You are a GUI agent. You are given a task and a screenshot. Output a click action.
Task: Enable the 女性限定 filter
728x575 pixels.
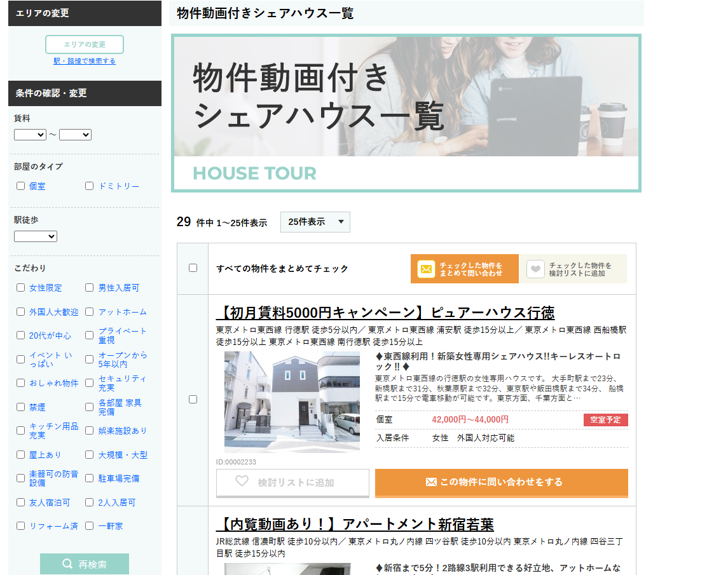(20, 288)
